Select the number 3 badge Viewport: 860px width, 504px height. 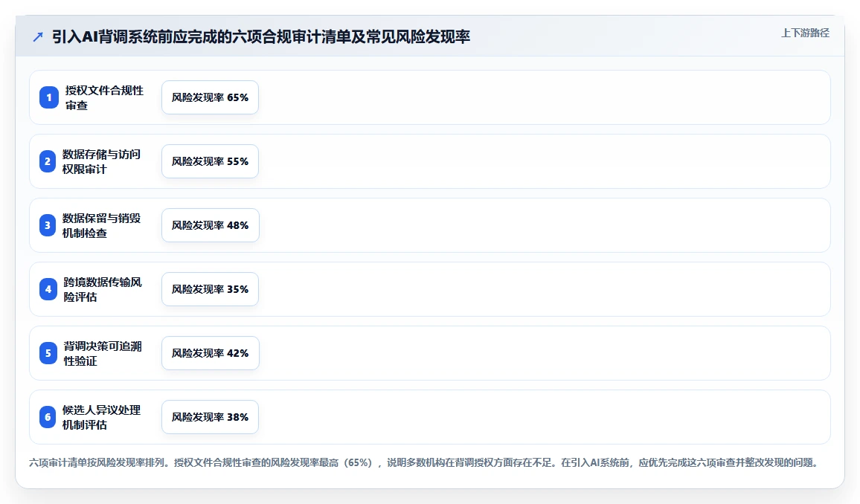click(48, 225)
